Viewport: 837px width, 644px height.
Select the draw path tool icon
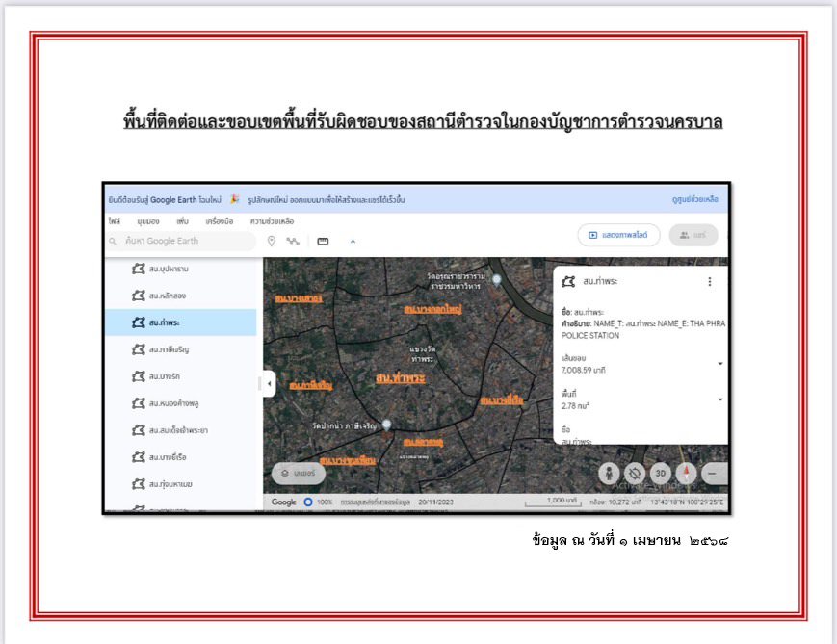pos(293,241)
